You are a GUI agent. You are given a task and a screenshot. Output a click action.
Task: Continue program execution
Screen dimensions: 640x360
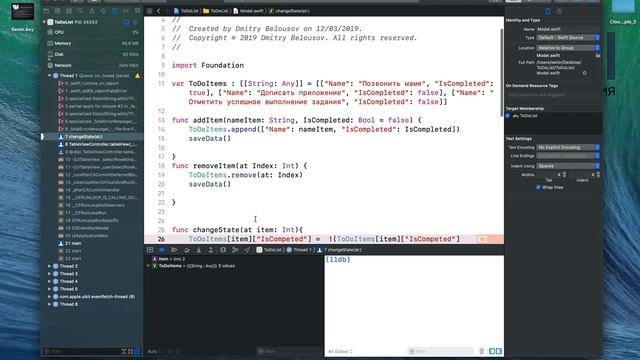tap(174, 250)
